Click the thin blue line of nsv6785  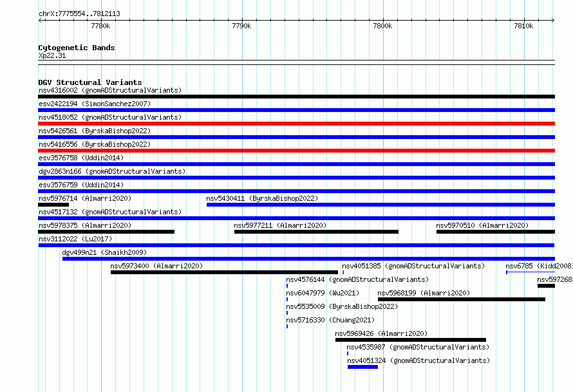click(x=531, y=272)
